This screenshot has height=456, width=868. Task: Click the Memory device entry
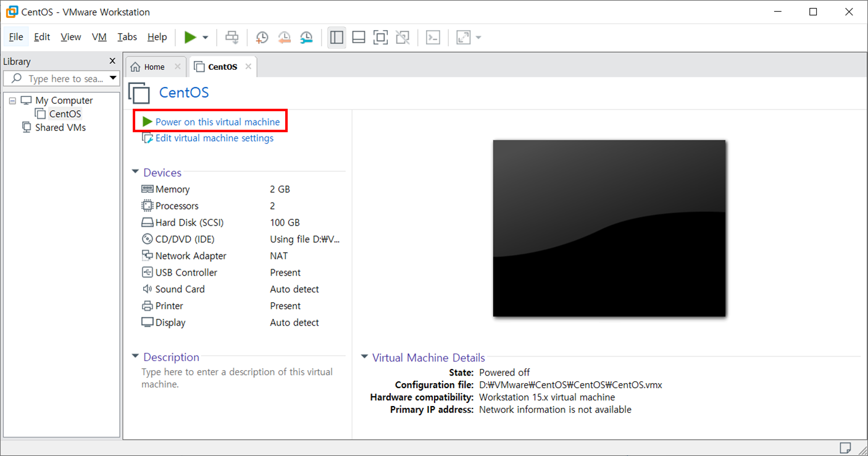click(x=172, y=189)
